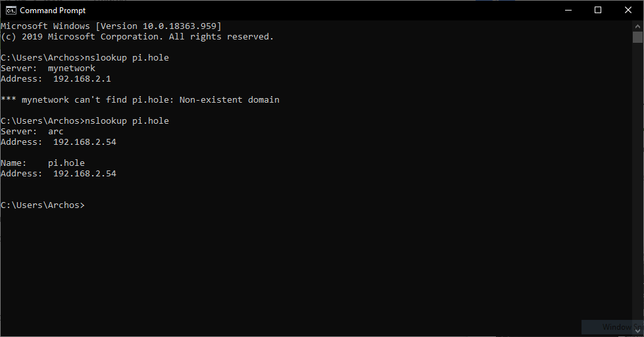Click the address 192.168.2.1 text

82,79
